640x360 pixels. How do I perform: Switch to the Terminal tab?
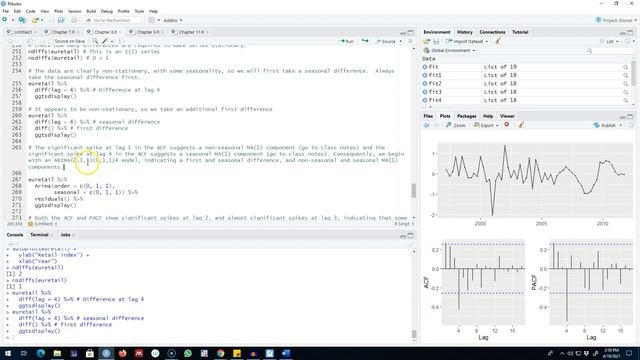coord(39,235)
